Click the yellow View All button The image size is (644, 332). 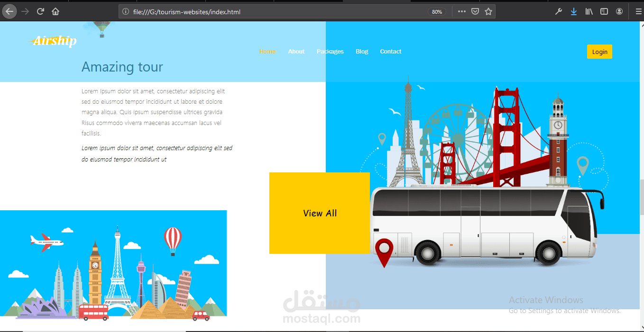320,213
